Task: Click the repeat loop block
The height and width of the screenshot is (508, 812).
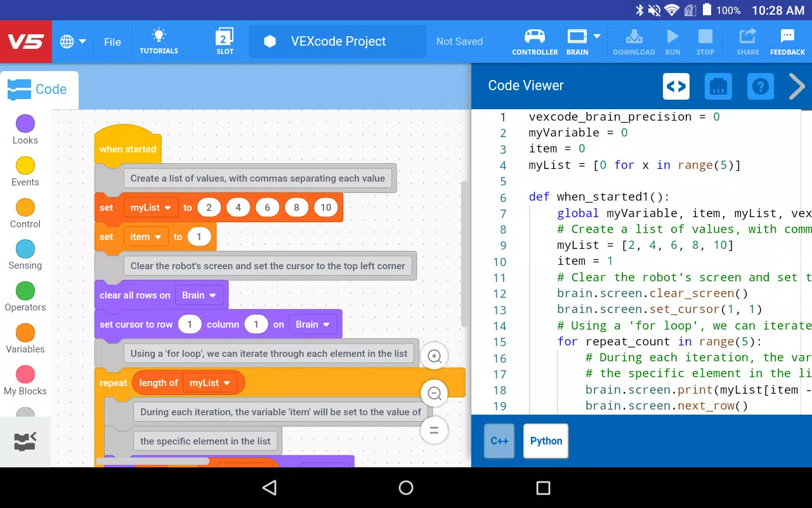Action: click(x=113, y=383)
